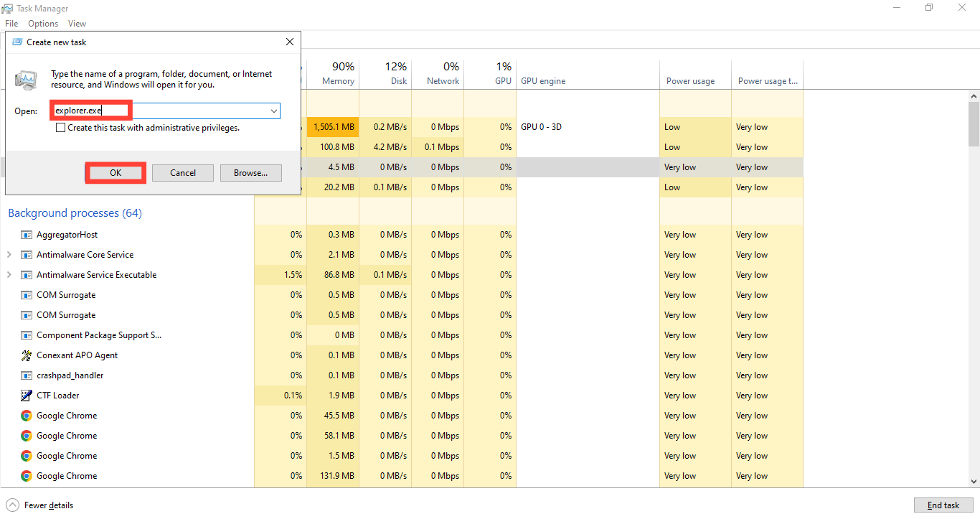980x519 pixels.
Task: Click the AggregatorHost process icon
Action: [x=27, y=235]
